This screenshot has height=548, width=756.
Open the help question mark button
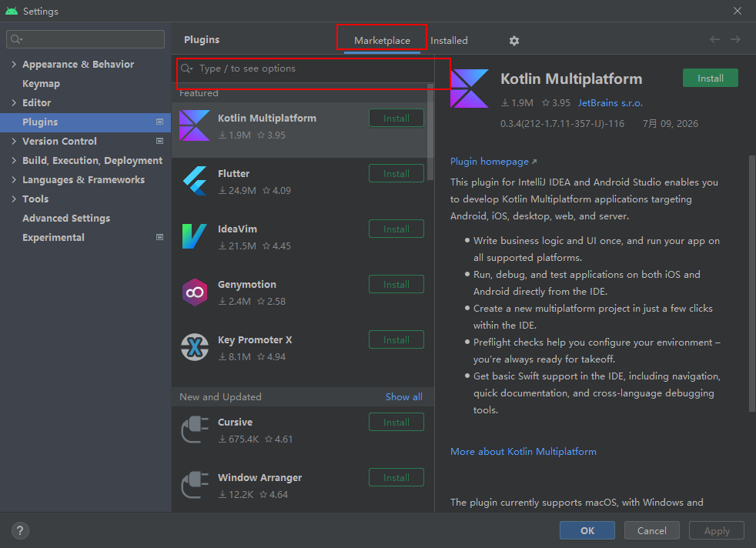pos(20,530)
